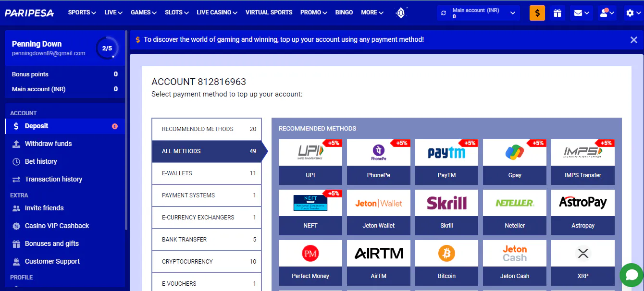Choose Jeton Wallet payment method
644x291 pixels.
[x=379, y=212]
